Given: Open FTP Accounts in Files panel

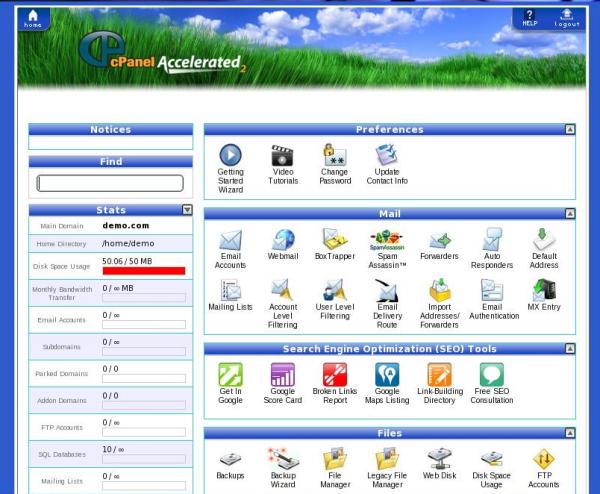Looking at the screenshot, I should point(544,468).
